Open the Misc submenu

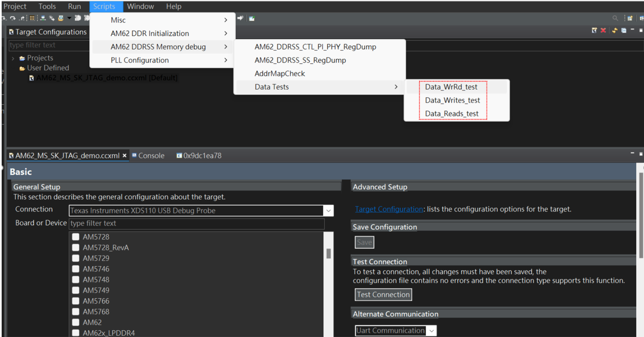tap(162, 20)
